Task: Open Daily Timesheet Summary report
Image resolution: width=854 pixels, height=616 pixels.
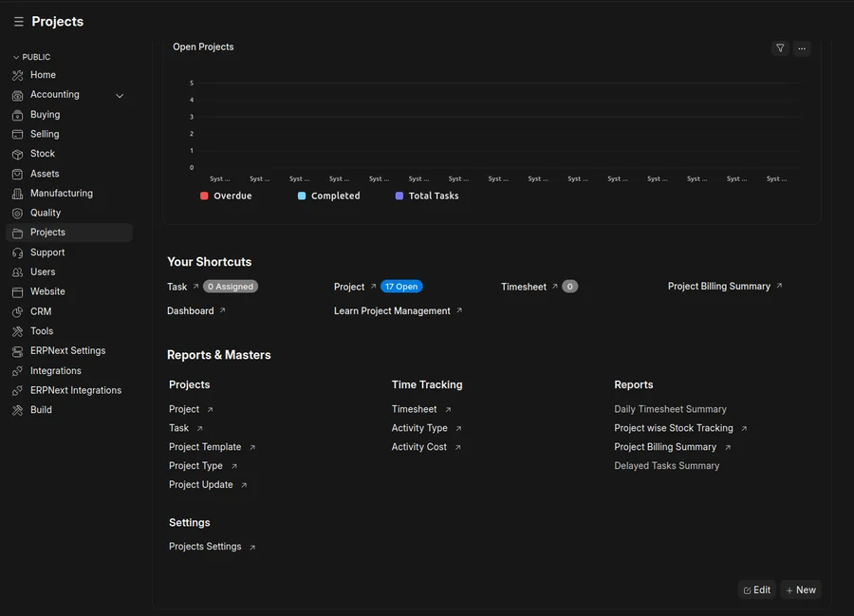Action: 671,409
